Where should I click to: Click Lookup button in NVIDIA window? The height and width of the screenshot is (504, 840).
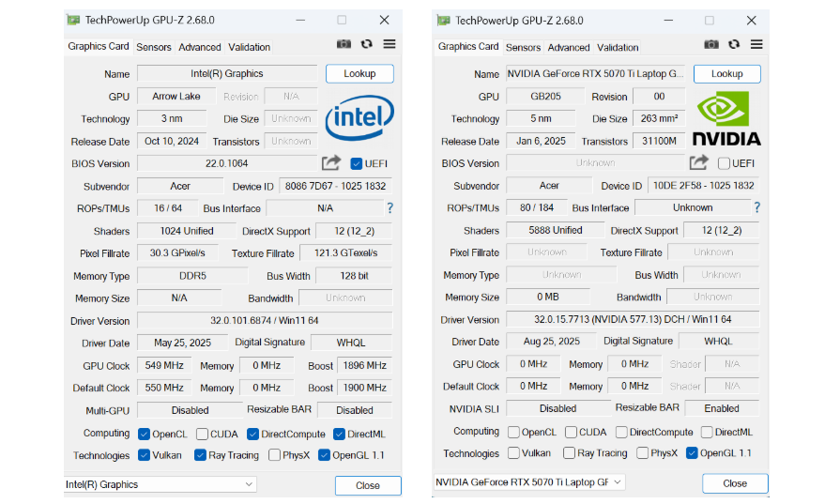point(727,73)
